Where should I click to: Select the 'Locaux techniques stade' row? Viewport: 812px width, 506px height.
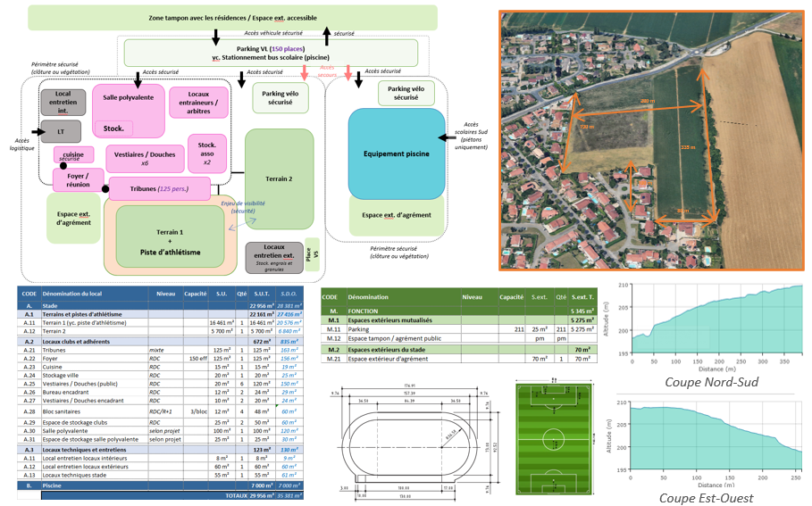[160, 475]
